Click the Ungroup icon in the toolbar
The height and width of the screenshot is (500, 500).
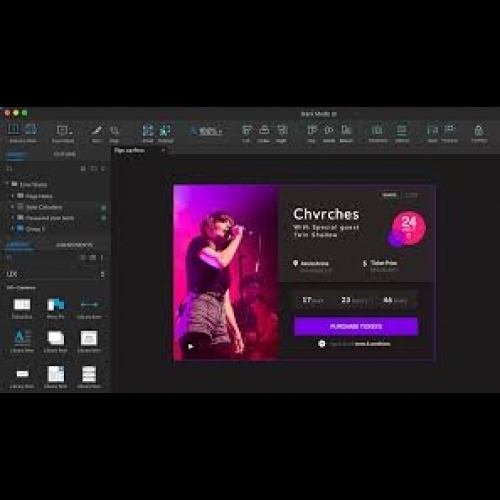(x=165, y=130)
